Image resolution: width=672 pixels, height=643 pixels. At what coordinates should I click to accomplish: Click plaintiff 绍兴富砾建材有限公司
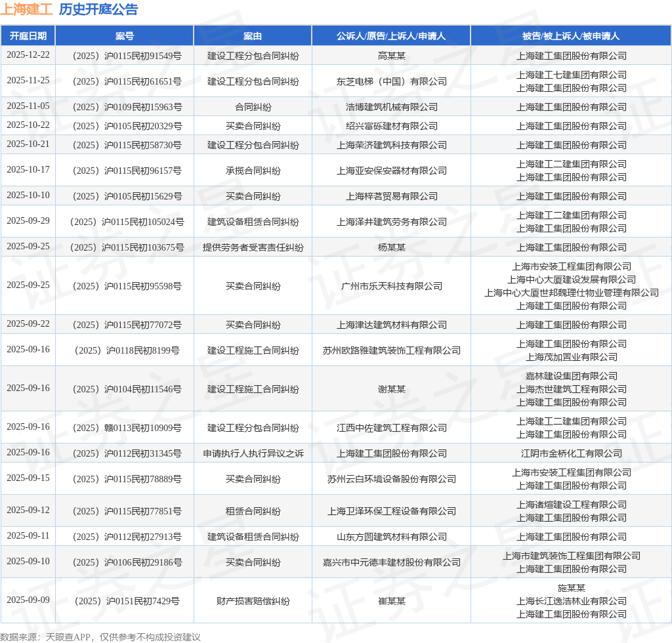tap(392, 126)
